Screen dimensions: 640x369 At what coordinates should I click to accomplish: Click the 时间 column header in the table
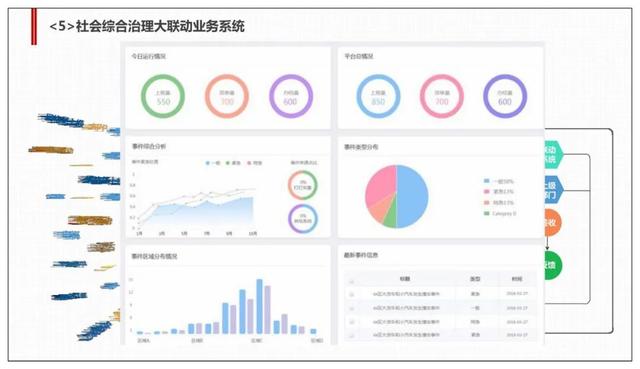(x=517, y=279)
